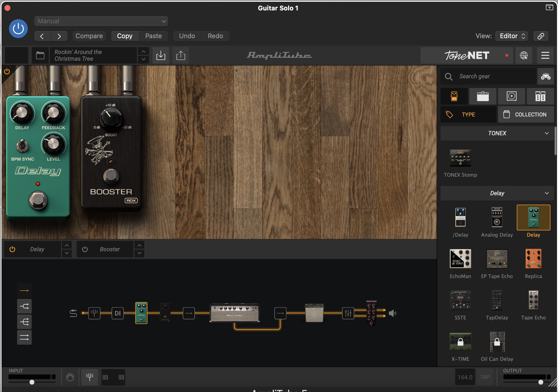Select the amplifier head in signal chain

pyautogui.click(x=235, y=313)
